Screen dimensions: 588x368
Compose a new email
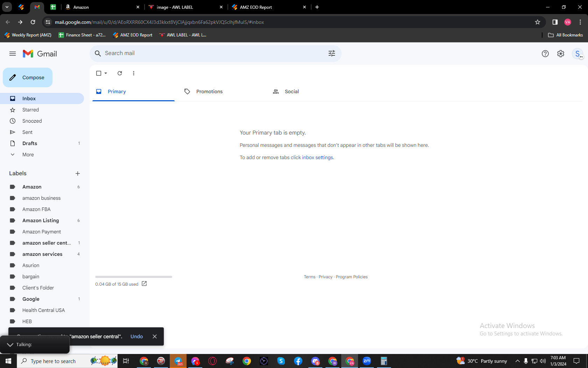28,77
